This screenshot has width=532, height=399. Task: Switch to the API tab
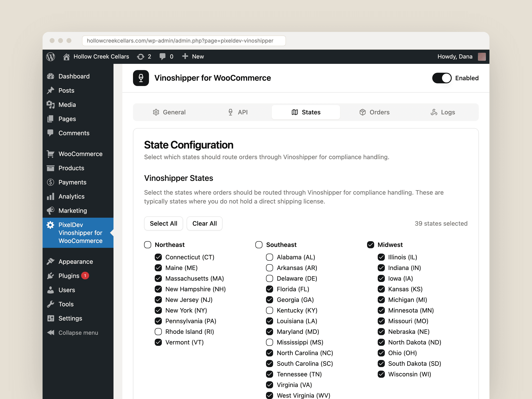(x=237, y=112)
